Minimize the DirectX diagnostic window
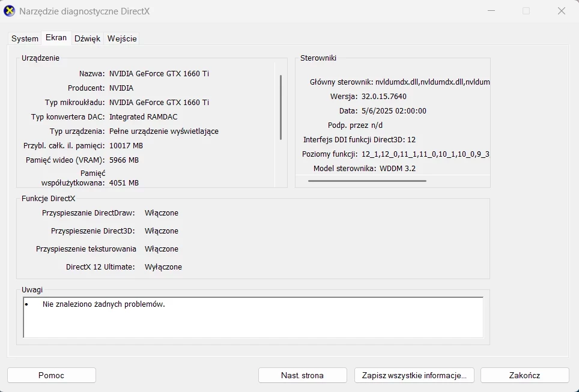Screen dimensions: 579x392 [491, 11]
